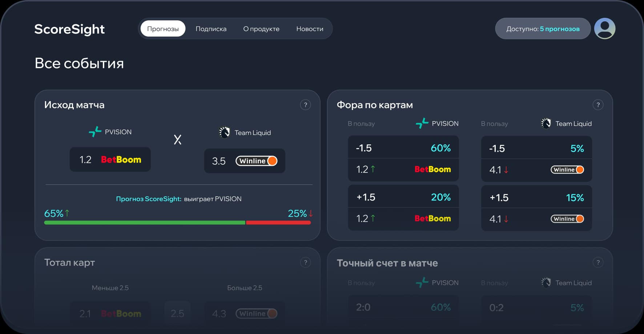
Task: Click PVISION logo in Фора по картам header
Action: tap(422, 123)
